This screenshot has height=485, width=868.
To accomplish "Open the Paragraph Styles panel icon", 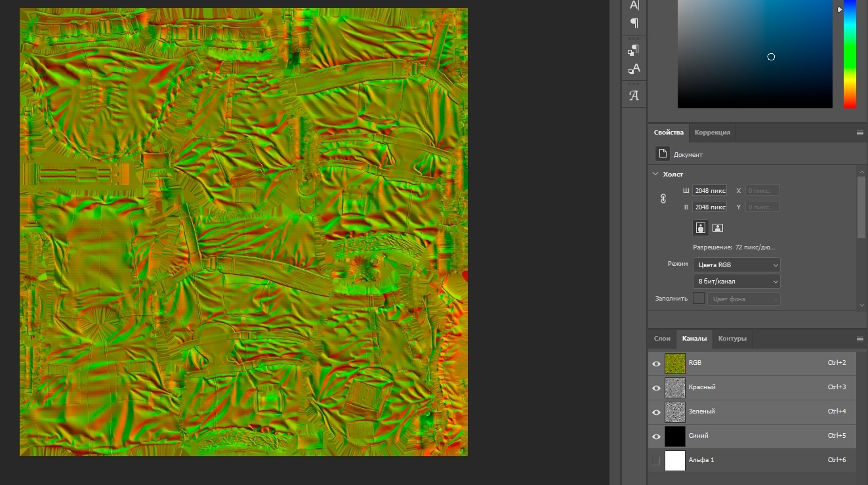I will [634, 50].
